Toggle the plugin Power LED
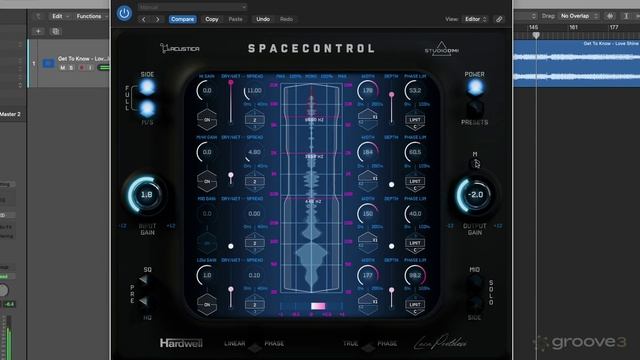The image size is (640, 360). 475,87
